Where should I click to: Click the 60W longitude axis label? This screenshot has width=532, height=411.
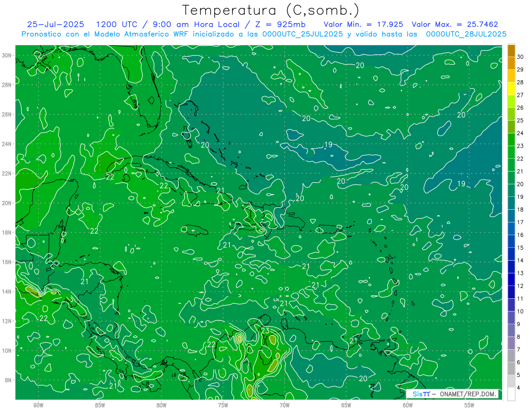tap(408, 405)
